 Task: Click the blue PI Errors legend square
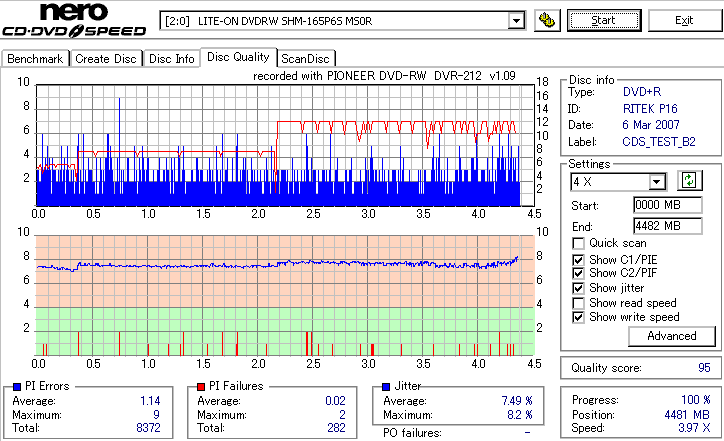(x=17, y=387)
